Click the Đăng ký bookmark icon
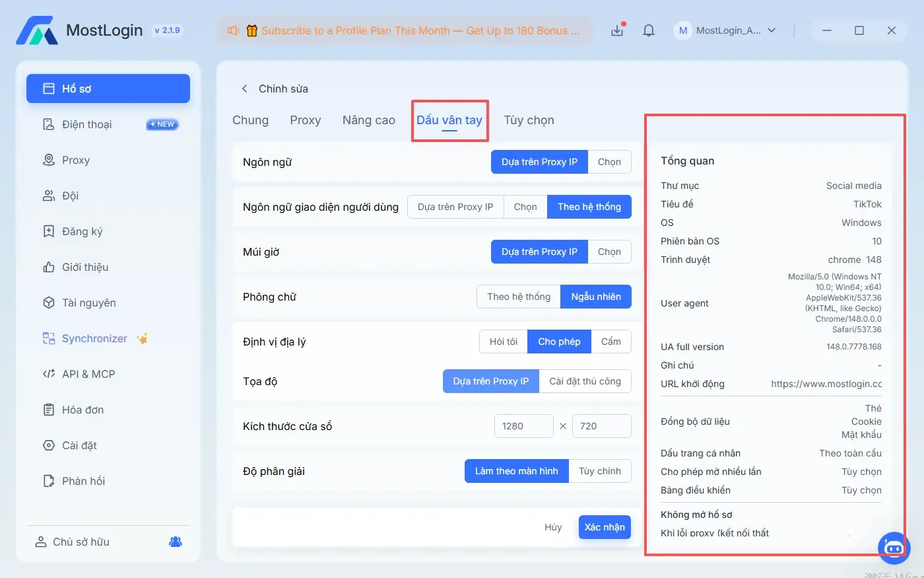Screen dimensions: 924x578 point(48,231)
